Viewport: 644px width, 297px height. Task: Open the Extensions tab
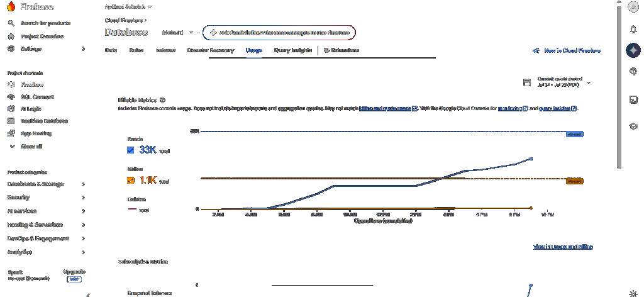tap(341, 50)
